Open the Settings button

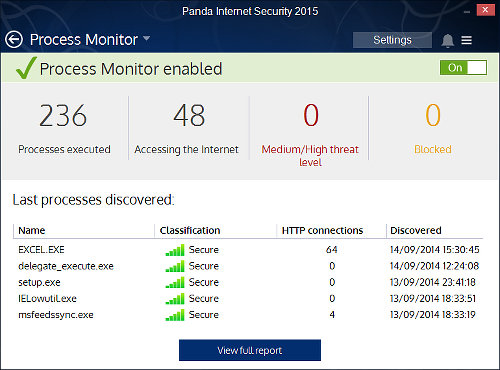392,40
